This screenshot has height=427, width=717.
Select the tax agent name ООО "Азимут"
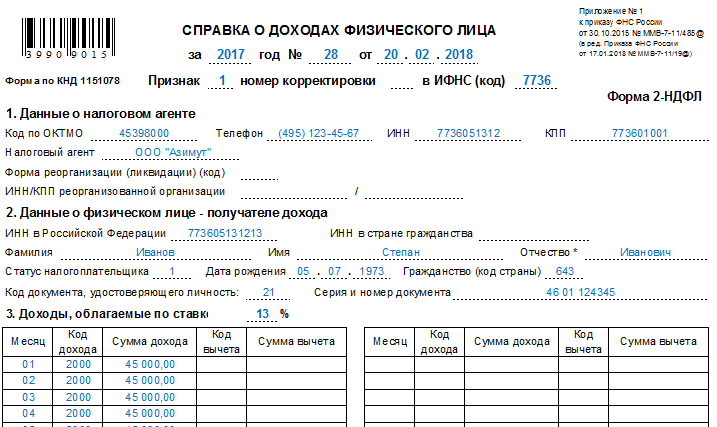[173, 153]
